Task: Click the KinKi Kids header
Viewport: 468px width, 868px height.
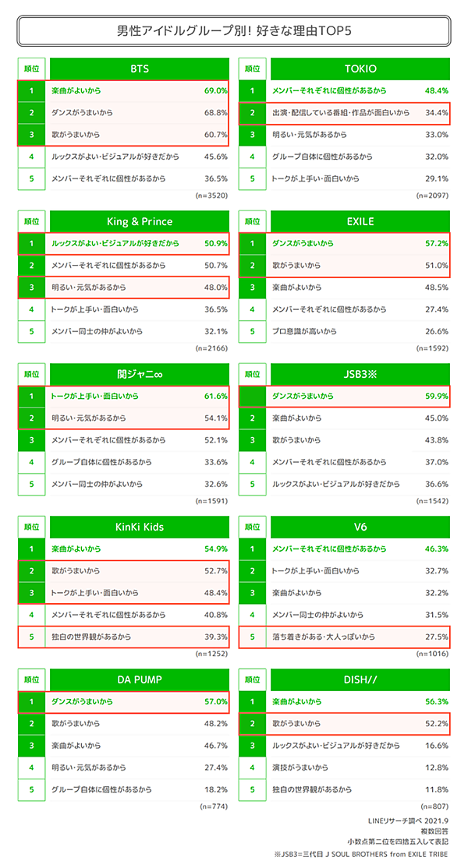Action: pos(139,527)
